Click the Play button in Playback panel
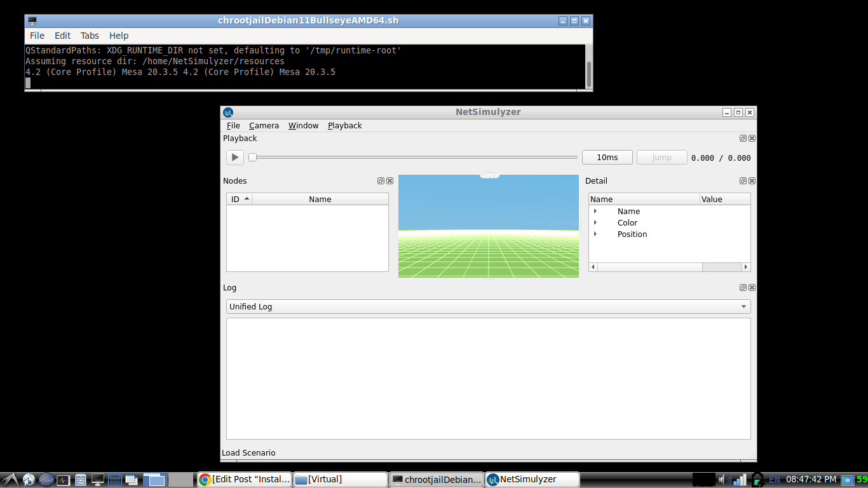This screenshot has height=488, width=868. [x=235, y=158]
